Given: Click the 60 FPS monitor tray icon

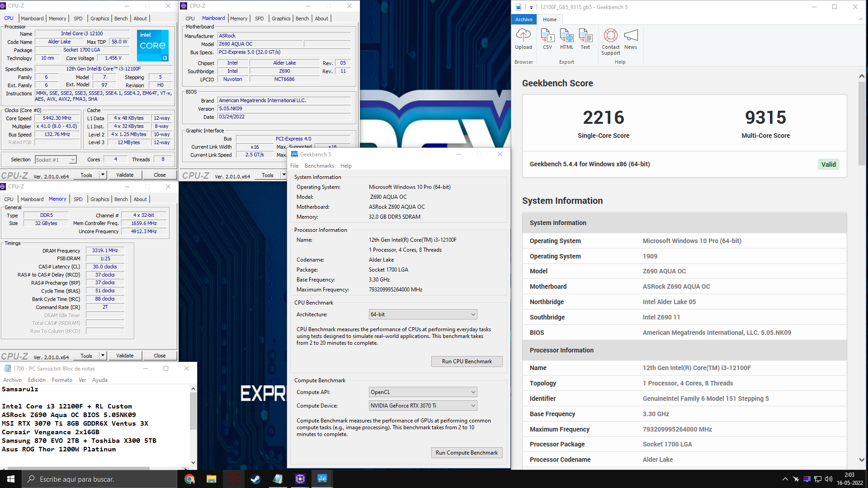Looking at the screenshot, I should tap(807, 479).
